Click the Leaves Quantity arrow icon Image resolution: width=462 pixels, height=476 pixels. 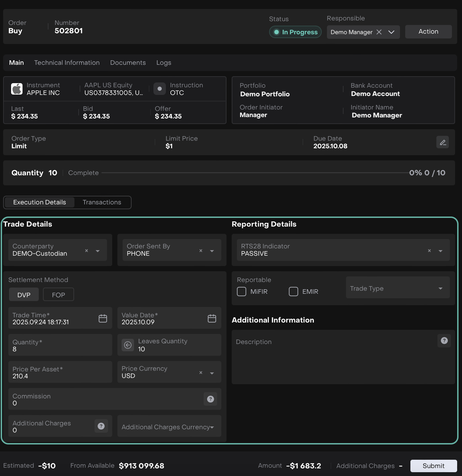128,345
